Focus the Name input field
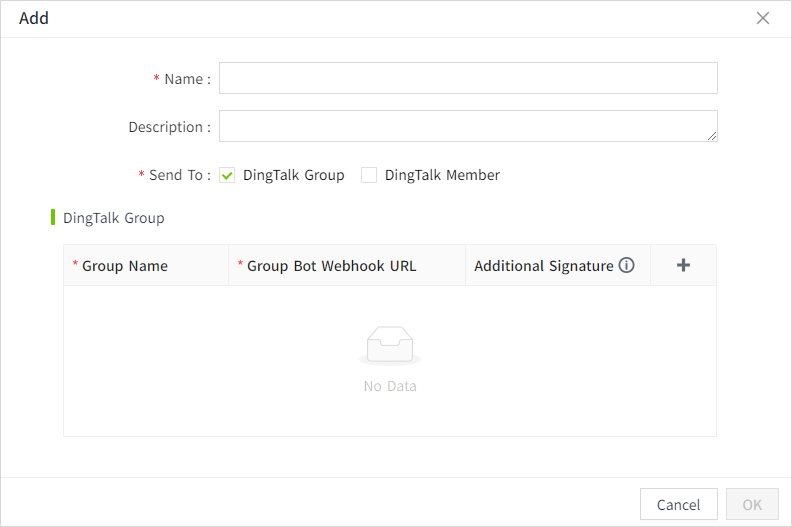Viewport: 792px width, 527px height. pyautogui.click(x=468, y=78)
